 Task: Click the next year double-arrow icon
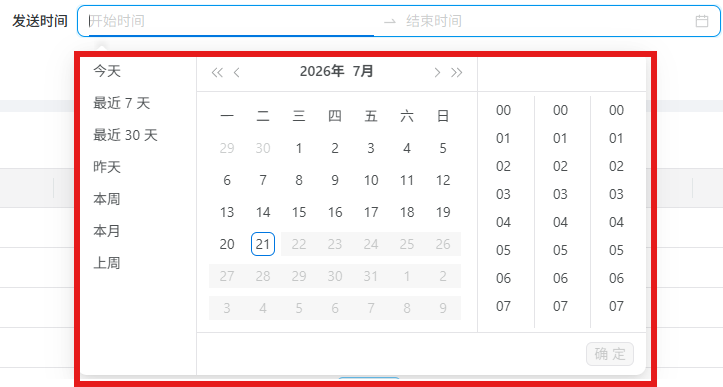456,72
